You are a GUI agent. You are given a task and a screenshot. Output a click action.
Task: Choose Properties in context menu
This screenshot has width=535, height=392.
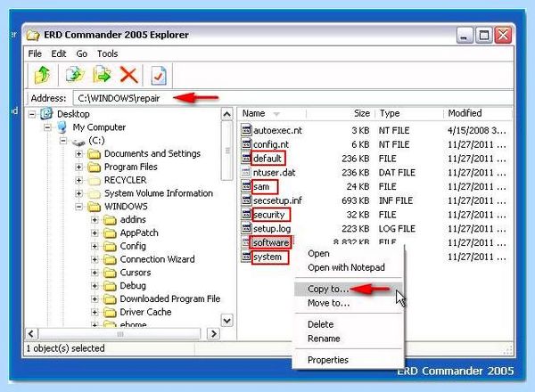pos(348,360)
